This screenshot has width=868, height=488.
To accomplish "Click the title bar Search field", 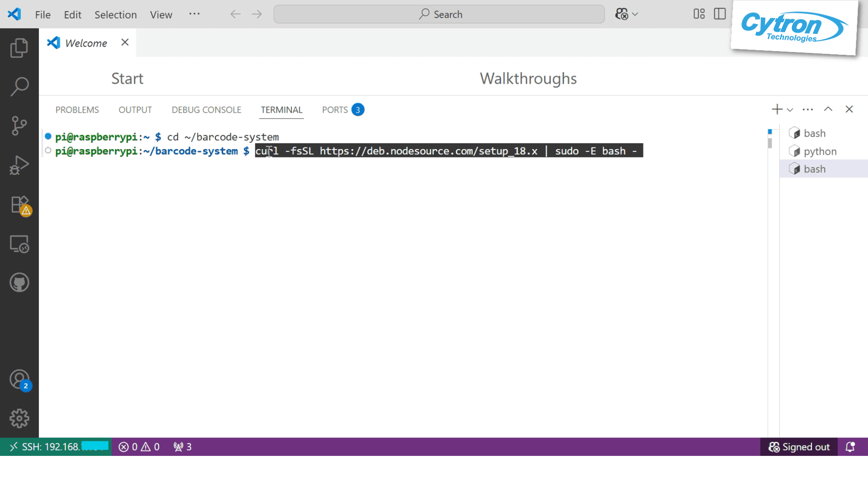I will (439, 14).
